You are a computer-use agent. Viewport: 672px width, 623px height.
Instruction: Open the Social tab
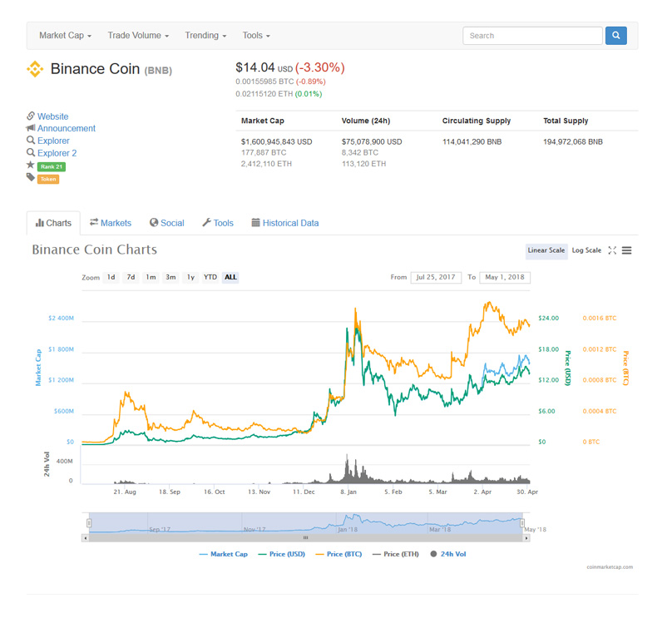166,223
